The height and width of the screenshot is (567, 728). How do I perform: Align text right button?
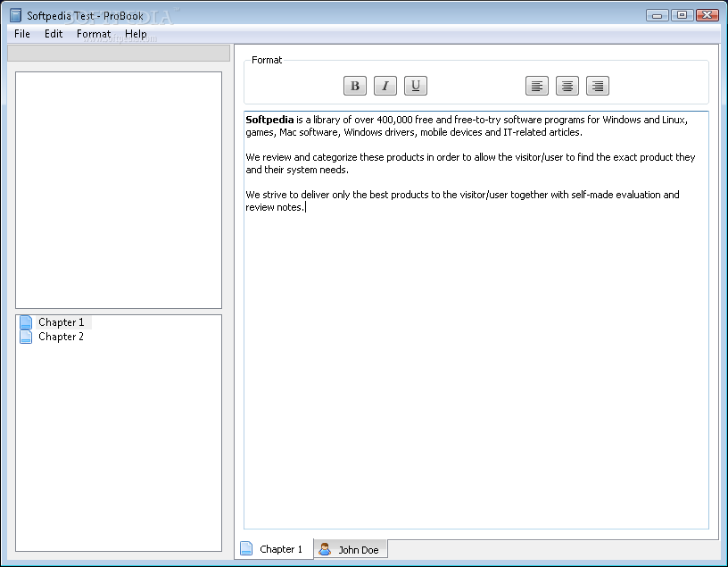598,86
